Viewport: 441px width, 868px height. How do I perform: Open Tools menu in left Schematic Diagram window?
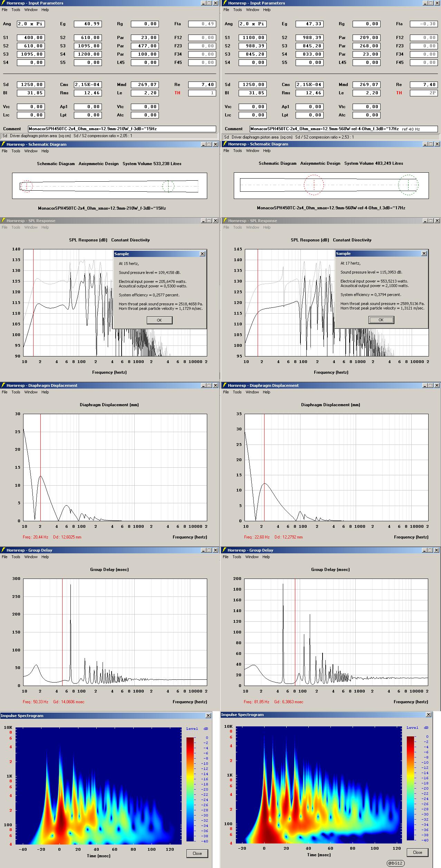pyautogui.click(x=16, y=151)
